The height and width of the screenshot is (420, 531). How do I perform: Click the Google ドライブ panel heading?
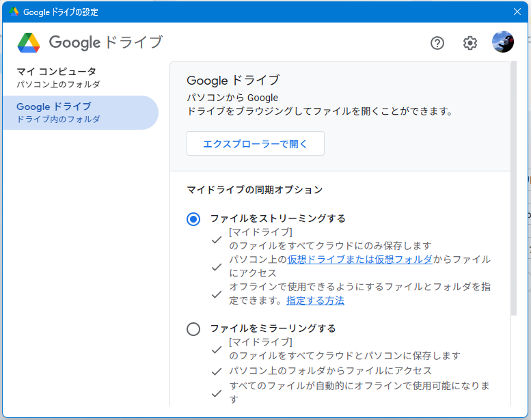click(233, 80)
